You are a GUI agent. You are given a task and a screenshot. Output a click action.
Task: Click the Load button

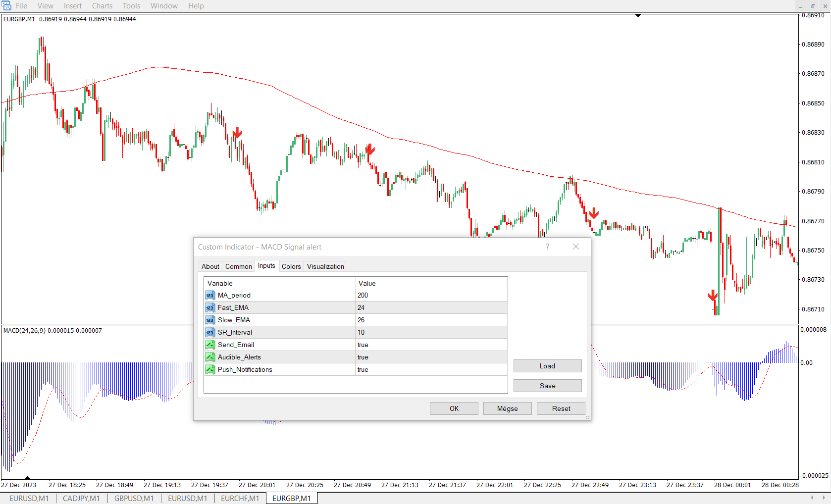[547, 366]
